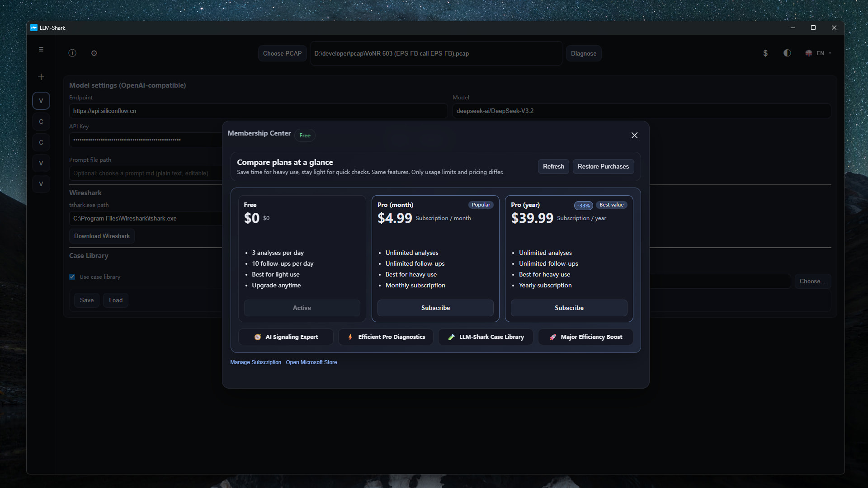Screen dimensions: 868x488
Task: Open the info icon in toolbar
Action: [72, 53]
